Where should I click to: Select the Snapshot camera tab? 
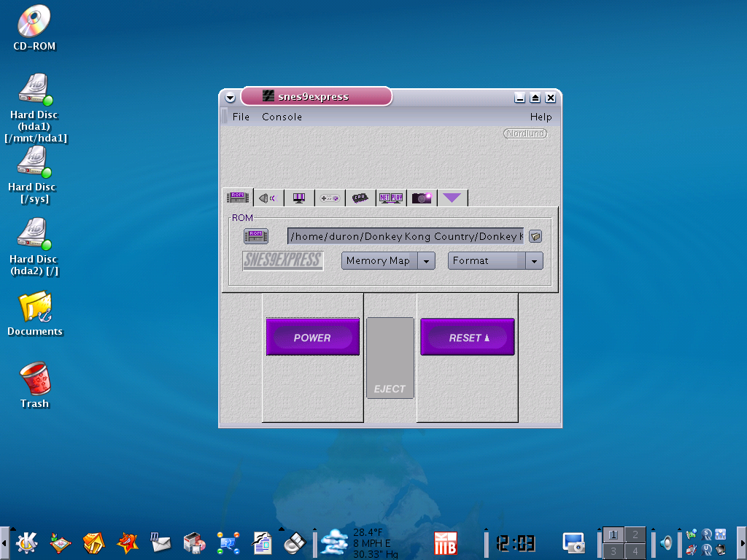click(x=422, y=198)
